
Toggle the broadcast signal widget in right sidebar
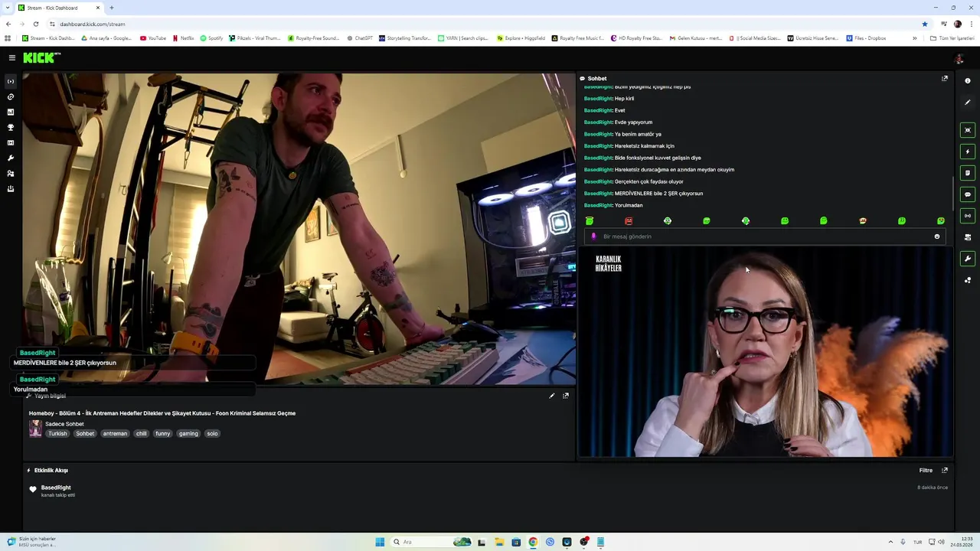point(968,216)
